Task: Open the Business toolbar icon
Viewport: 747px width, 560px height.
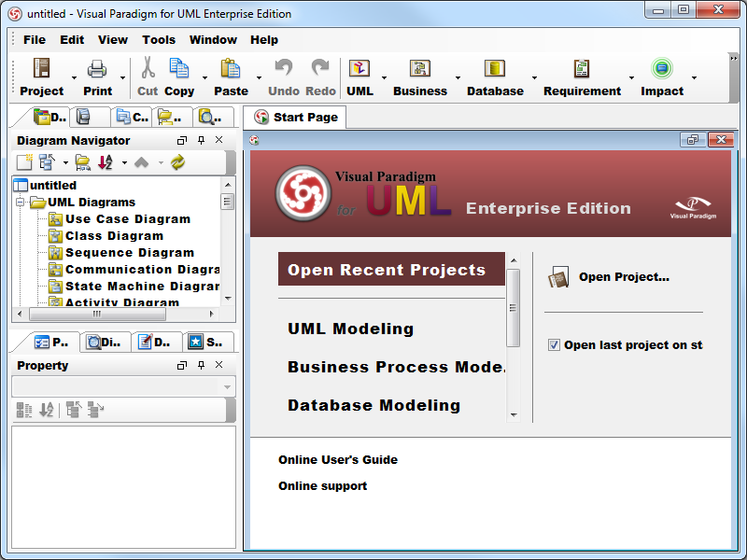Action: pos(419,68)
